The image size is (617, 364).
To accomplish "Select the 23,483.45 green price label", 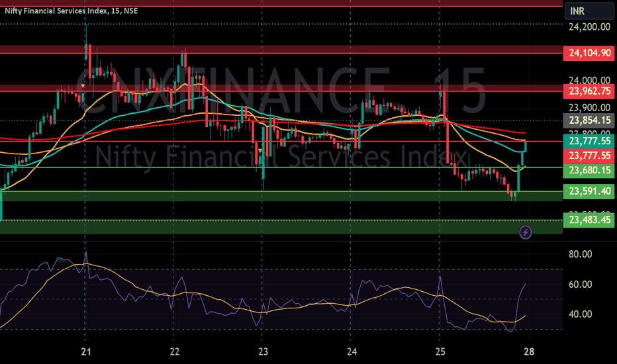I will pos(589,220).
